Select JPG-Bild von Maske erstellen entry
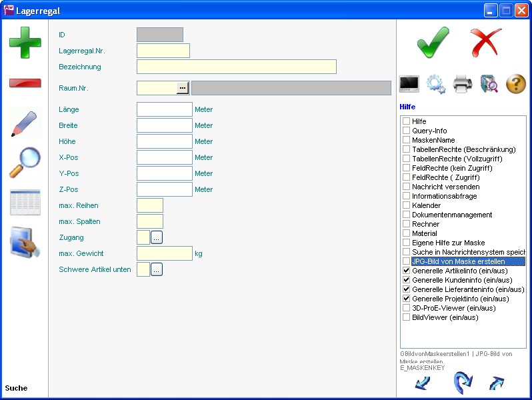Screen dimensions: 532x400 [x=458, y=262]
